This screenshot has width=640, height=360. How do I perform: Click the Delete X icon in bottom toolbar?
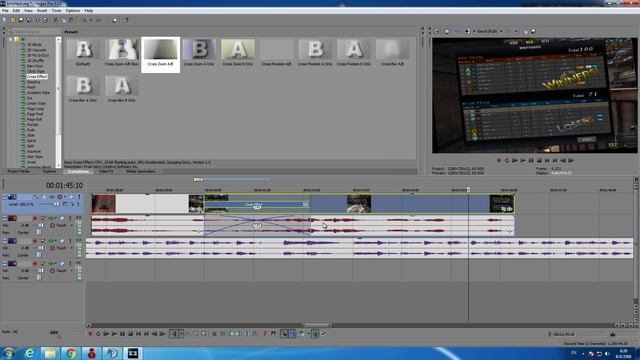tap(214, 334)
